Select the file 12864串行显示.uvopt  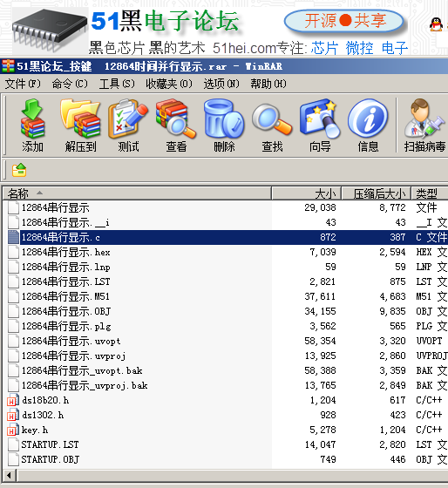71,341
